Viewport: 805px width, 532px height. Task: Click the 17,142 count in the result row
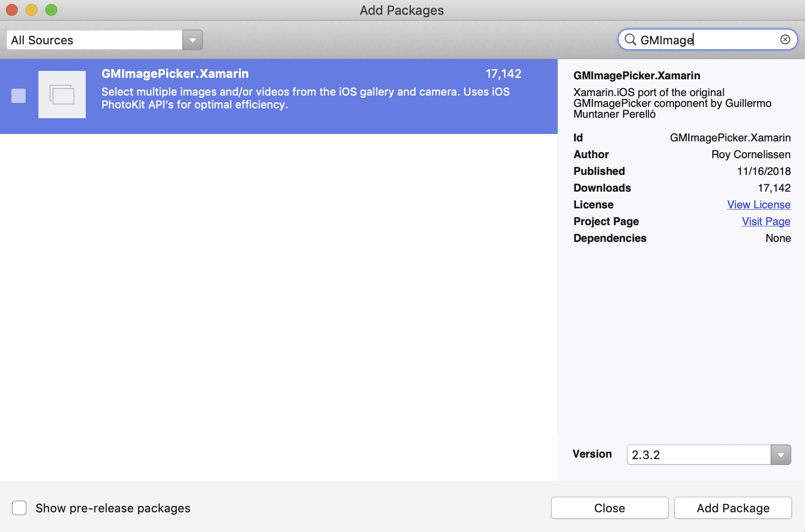pos(503,74)
